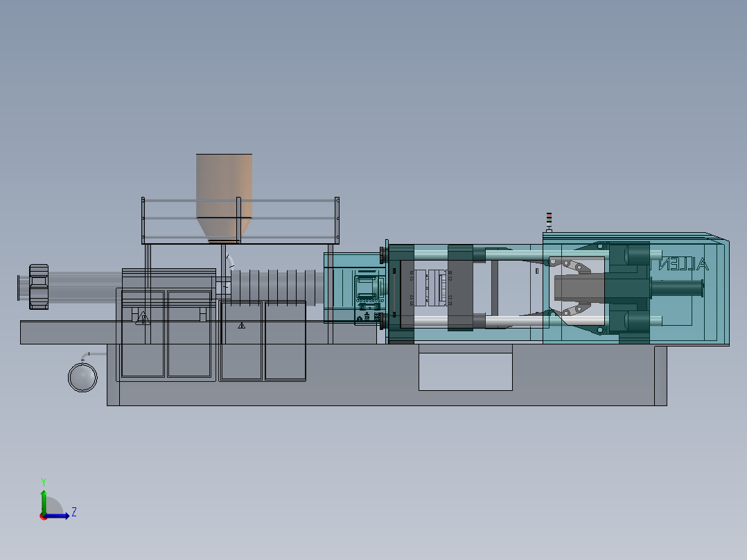Select the hopper platform guard railing
Image resolution: width=747 pixels, height=560 pixels.
(240, 220)
